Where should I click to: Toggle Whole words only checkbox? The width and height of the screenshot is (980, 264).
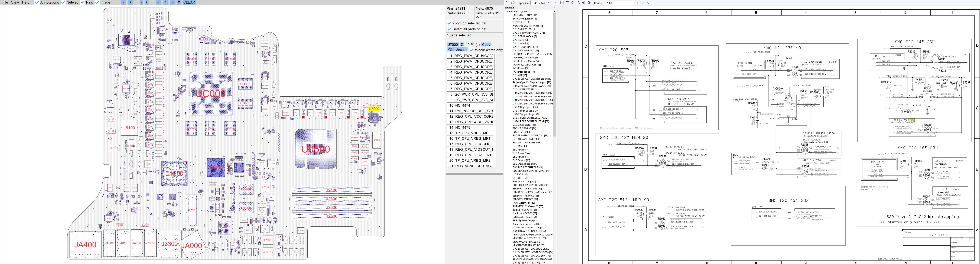(472, 50)
